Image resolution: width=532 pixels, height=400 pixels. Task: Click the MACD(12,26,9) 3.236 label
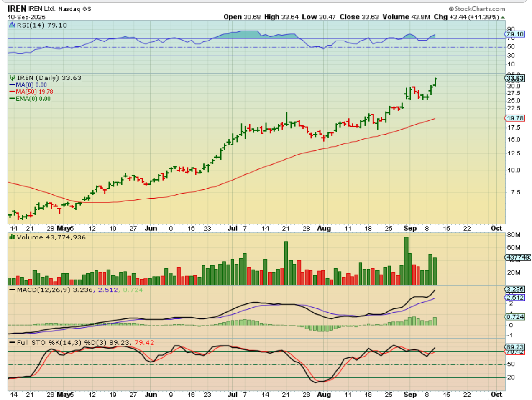pyautogui.click(x=55, y=290)
